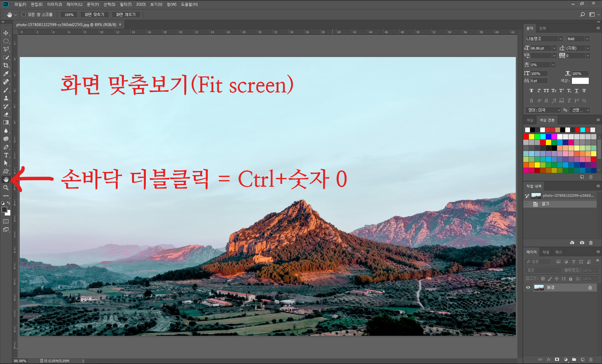The image size is (602, 364).
Task: Select the Zoom tool in the toolbar
Action: click(6, 188)
